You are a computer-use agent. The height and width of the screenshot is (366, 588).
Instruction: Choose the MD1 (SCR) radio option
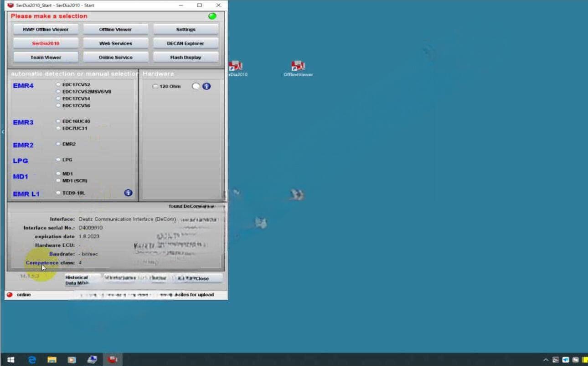pos(58,181)
